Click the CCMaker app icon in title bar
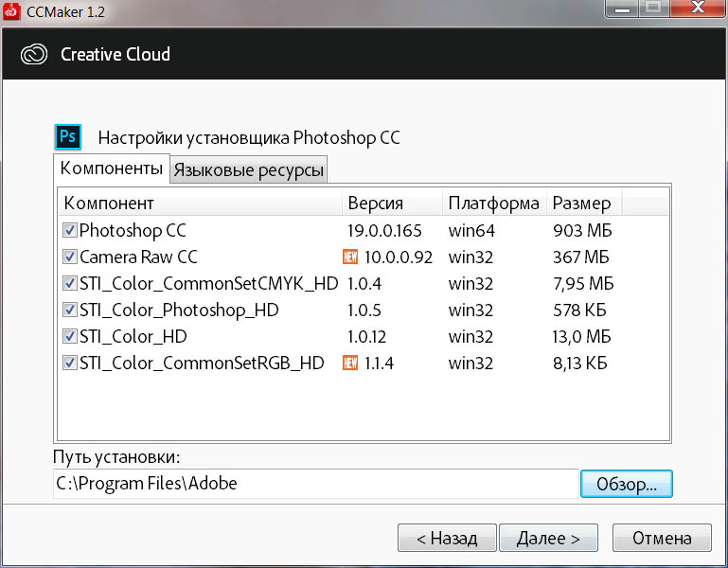The width and height of the screenshot is (728, 568). pyautogui.click(x=11, y=10)
